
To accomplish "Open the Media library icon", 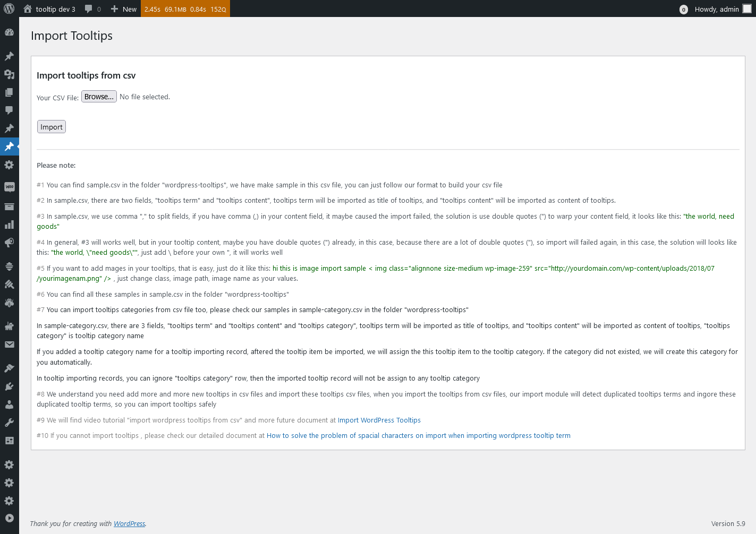I will point(9,74).
